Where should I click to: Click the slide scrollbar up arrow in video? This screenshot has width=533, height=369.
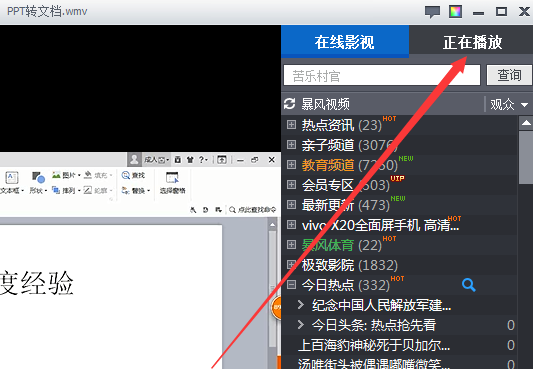pos(273,225)
